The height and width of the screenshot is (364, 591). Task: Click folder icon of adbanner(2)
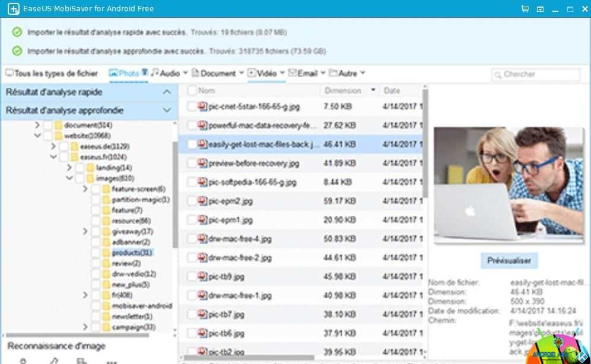[106, 242]
